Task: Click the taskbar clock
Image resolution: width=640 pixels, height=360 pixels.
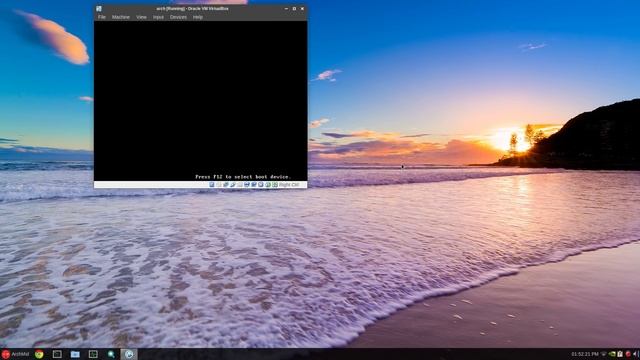Action: click(585, 354)
